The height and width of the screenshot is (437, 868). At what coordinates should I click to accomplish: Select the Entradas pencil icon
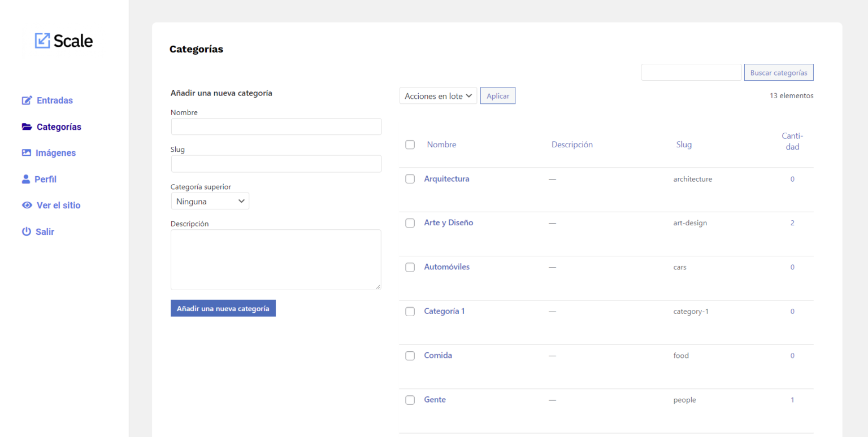[x=27, y=100]
